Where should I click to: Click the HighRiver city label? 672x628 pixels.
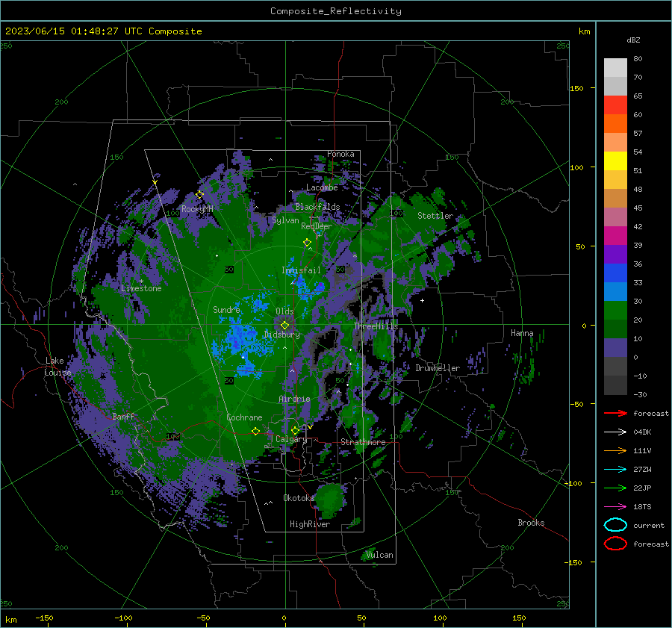coord(310,524)
